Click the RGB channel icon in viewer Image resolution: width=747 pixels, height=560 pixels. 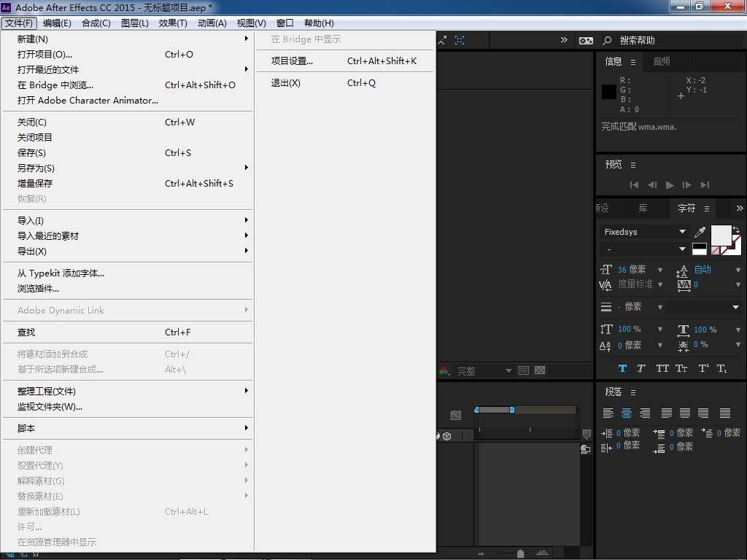444,370
